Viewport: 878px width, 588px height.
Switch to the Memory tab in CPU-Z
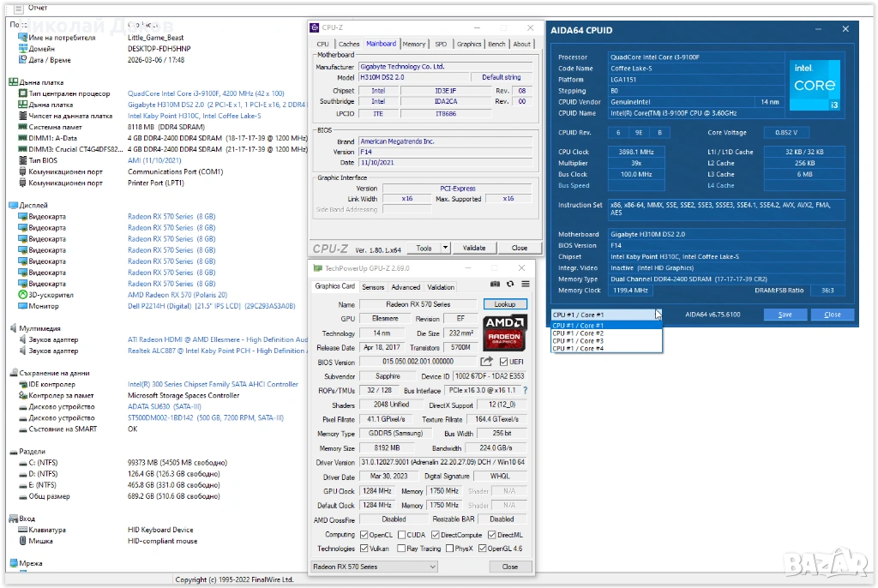tap(413, 44)
